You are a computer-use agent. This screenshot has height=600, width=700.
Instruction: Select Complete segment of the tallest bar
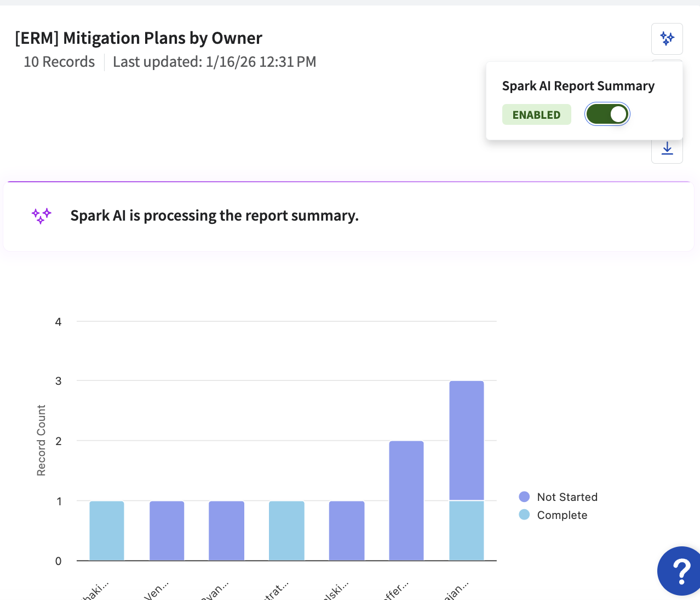coord(466,530)
